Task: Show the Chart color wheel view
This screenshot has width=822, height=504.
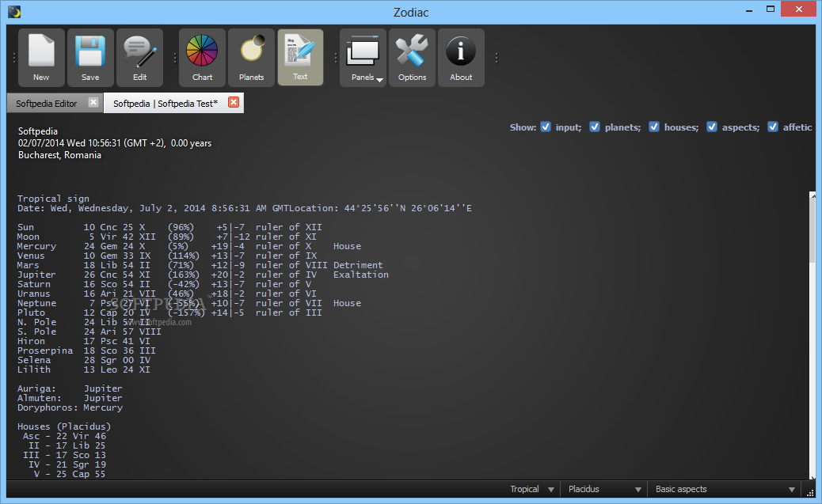Action: (202, 58)
